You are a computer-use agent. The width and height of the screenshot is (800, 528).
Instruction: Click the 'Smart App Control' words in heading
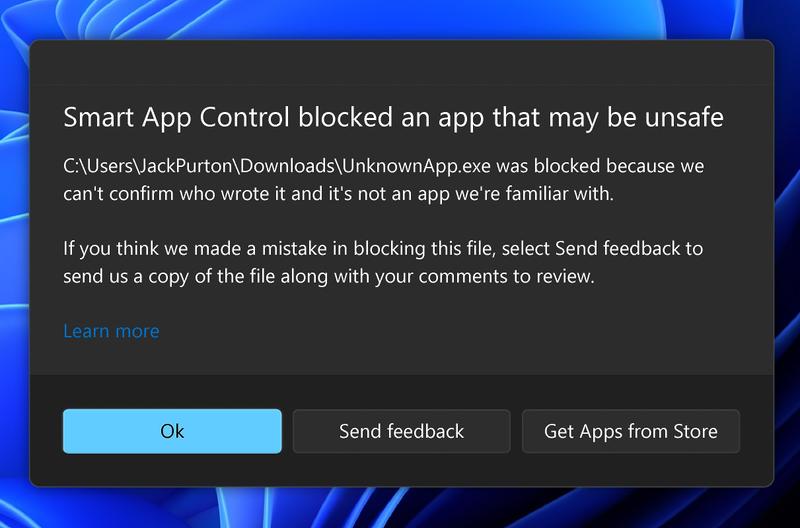[177, 117]
